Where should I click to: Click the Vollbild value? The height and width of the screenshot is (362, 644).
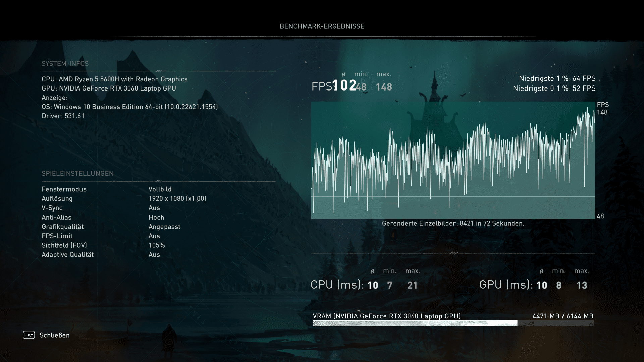160,189
